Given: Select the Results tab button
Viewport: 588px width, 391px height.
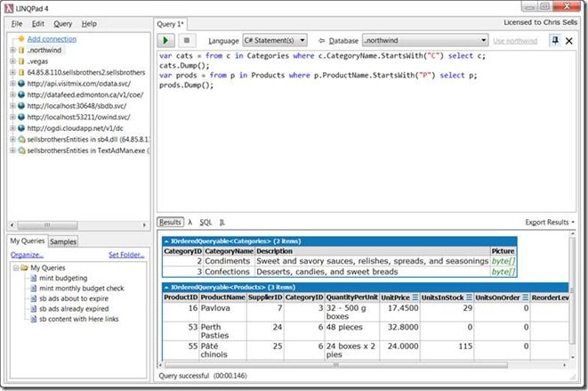Looking at the screenshot, I should 170,222.
